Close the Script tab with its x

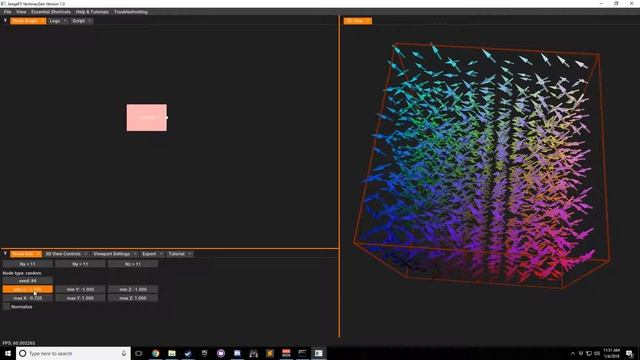click(x=89, y=21)
